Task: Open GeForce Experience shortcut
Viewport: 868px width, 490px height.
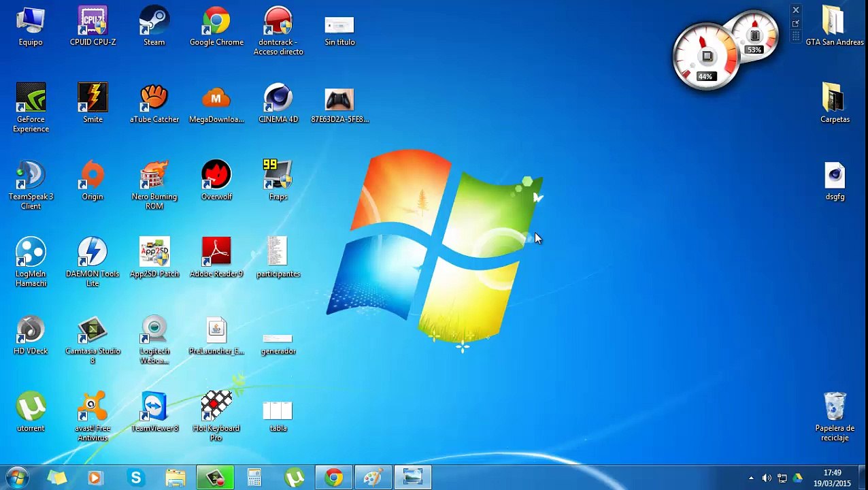Action: pos(31,108)
